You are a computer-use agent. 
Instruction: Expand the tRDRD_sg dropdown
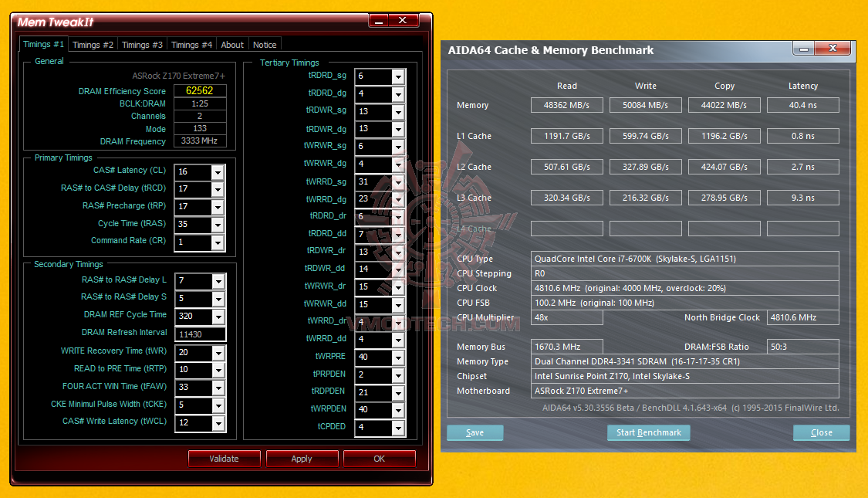(x=398, y=77)
